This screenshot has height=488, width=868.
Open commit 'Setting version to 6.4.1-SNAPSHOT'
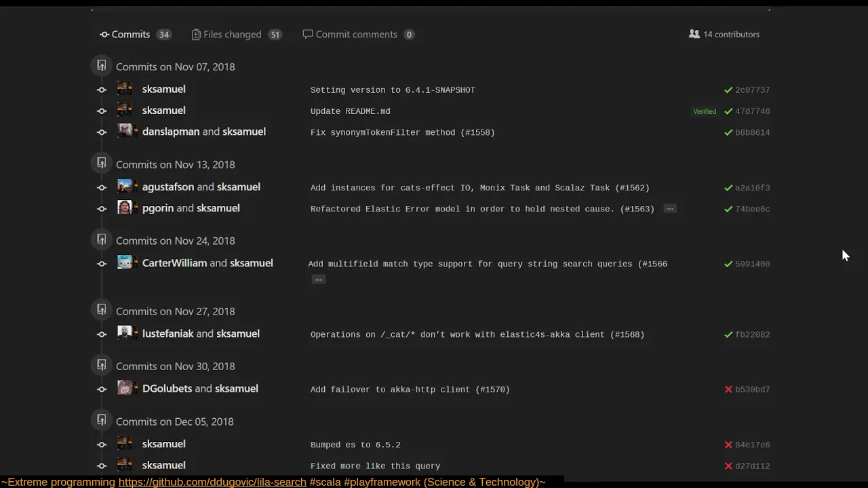coord(393,90)
